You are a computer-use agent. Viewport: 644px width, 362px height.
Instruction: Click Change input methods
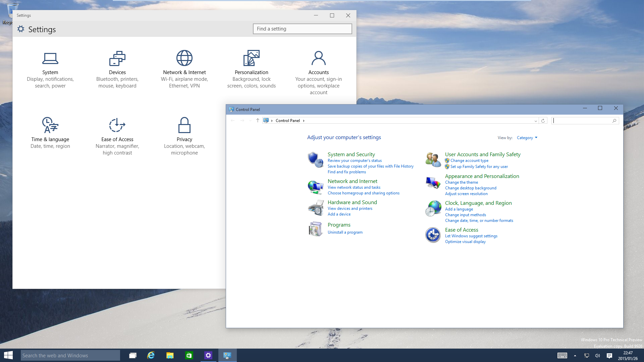pyautogui.click(x=465, y=215)
